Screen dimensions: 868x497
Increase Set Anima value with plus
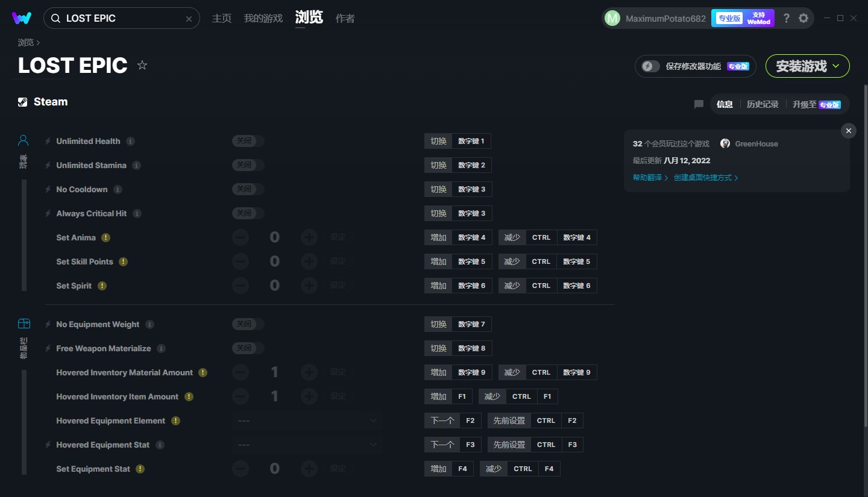[309, 237]
